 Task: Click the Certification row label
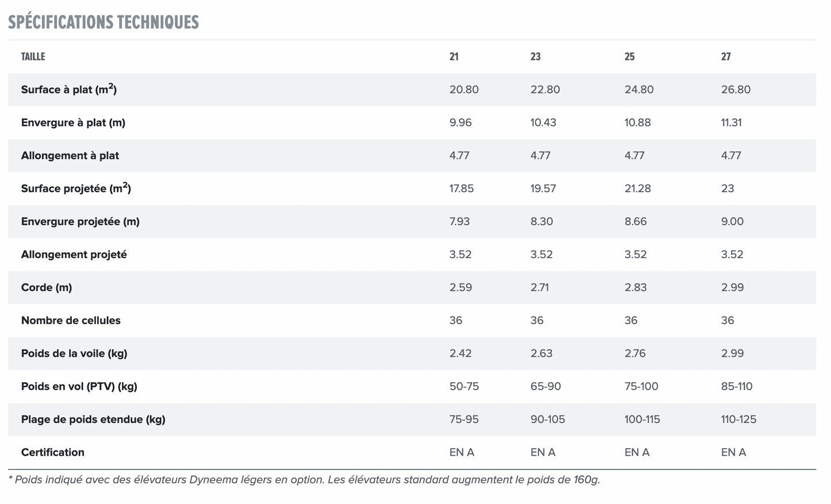tap(53, 452)
